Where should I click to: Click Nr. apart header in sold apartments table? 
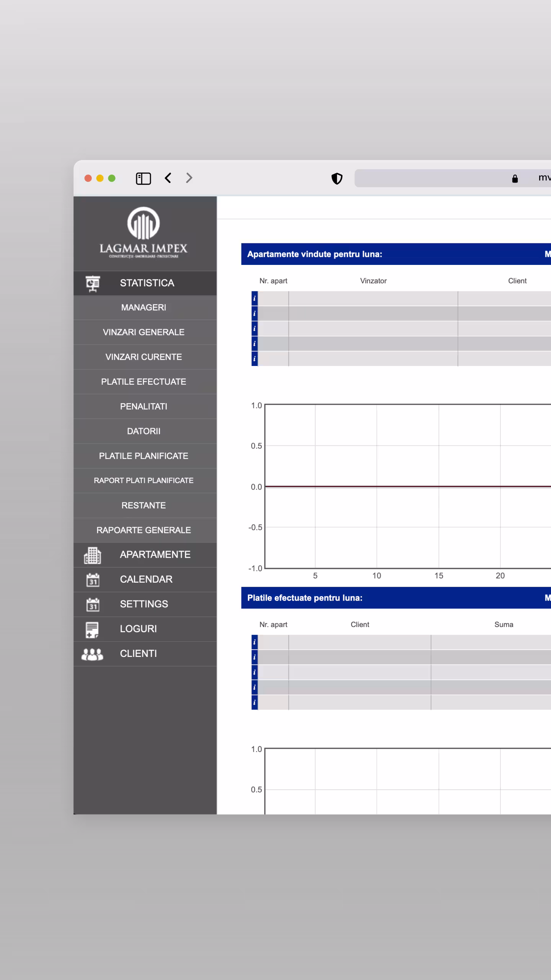(x=273, y=281)
